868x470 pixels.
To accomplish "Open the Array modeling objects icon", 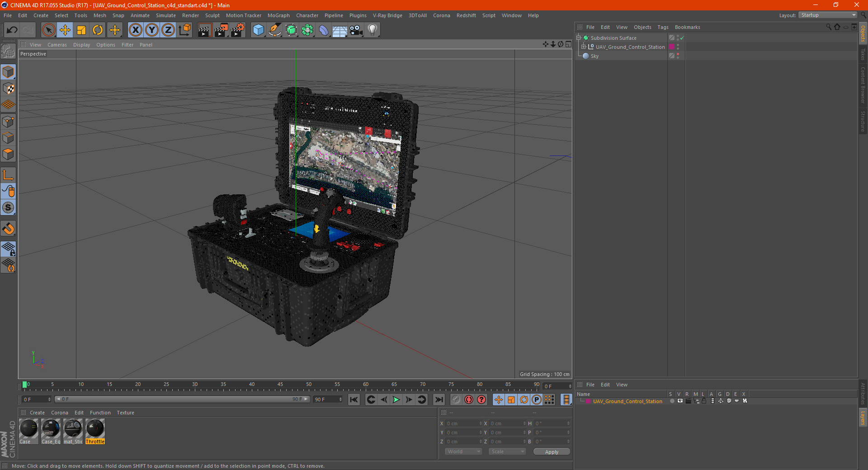I will click(x=307, y=30).
